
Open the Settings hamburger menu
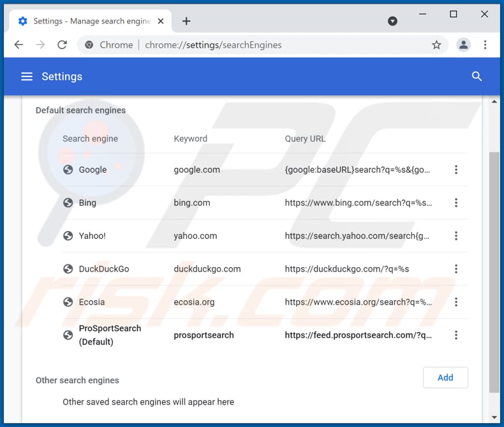[x=27, y=76]
